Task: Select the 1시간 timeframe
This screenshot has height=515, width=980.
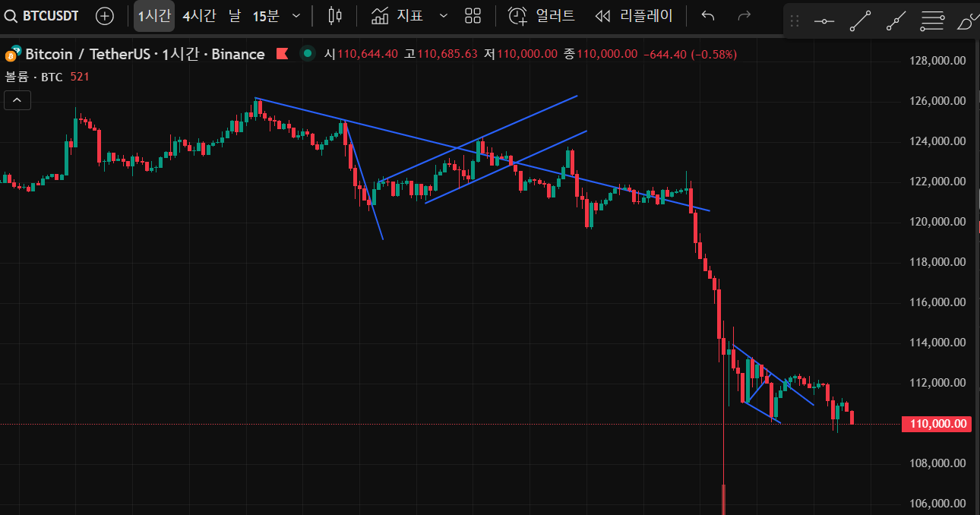Action: click(x=154, y=16)
